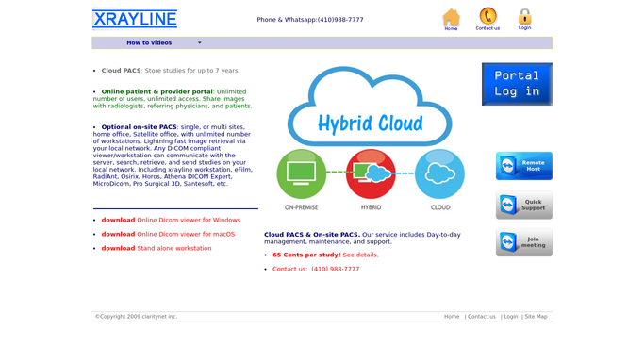Click the XRAYLINE logo
Screen dimensions: 644x362
pos(135,19)
